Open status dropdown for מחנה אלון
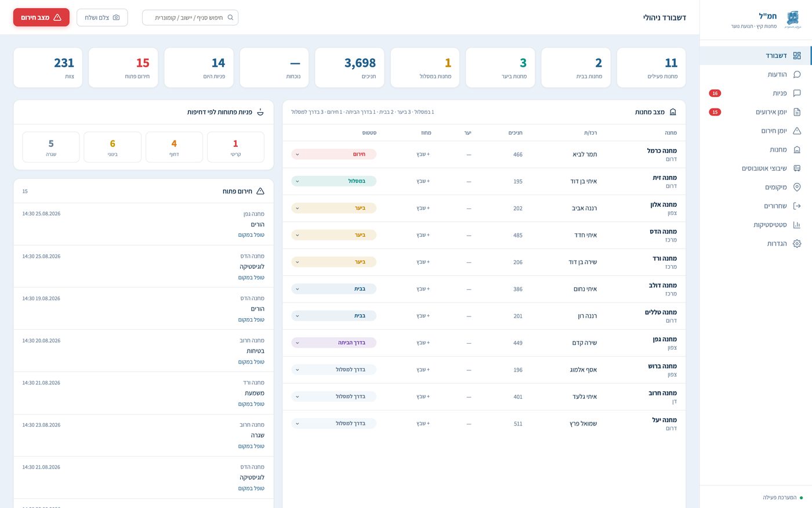Viewport: 812px width, 508px height. pos(334,208)
